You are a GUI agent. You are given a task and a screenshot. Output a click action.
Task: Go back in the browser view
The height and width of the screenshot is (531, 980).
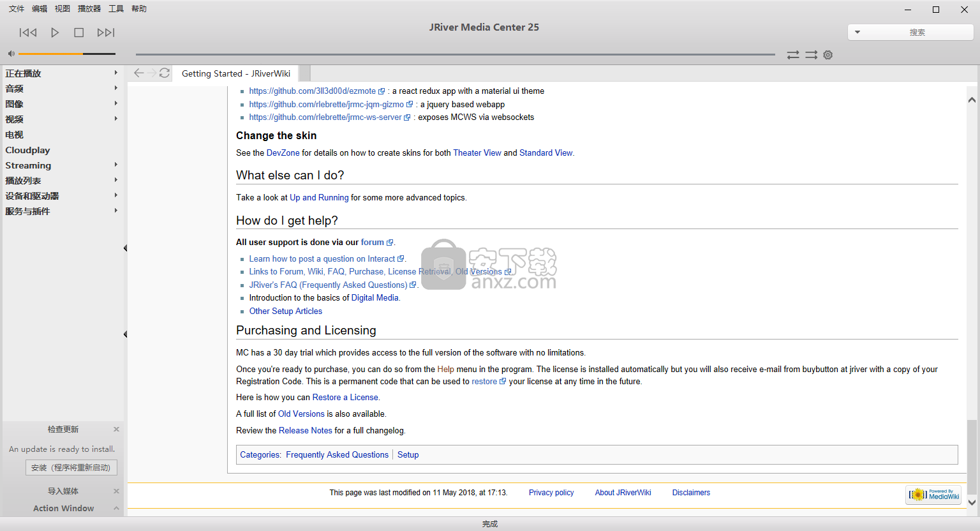pyautogui.click(x=138, y=73)
